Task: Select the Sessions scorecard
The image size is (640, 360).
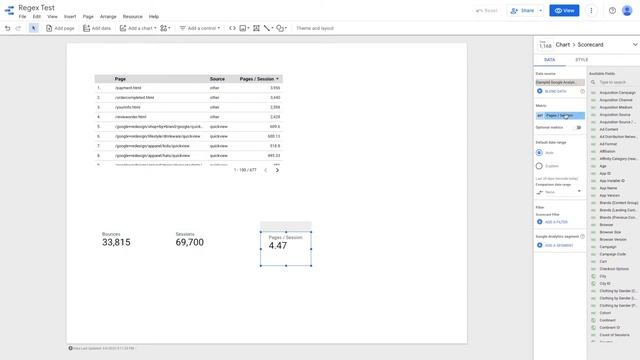Action: tap(190, 240)
